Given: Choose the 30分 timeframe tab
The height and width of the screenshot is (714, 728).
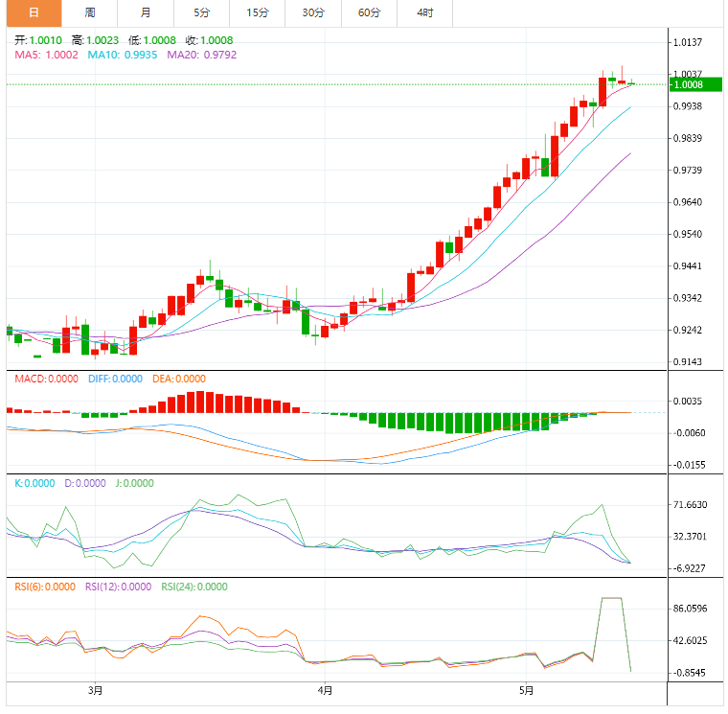Looking at the screenshot, I should coord(313,12).
